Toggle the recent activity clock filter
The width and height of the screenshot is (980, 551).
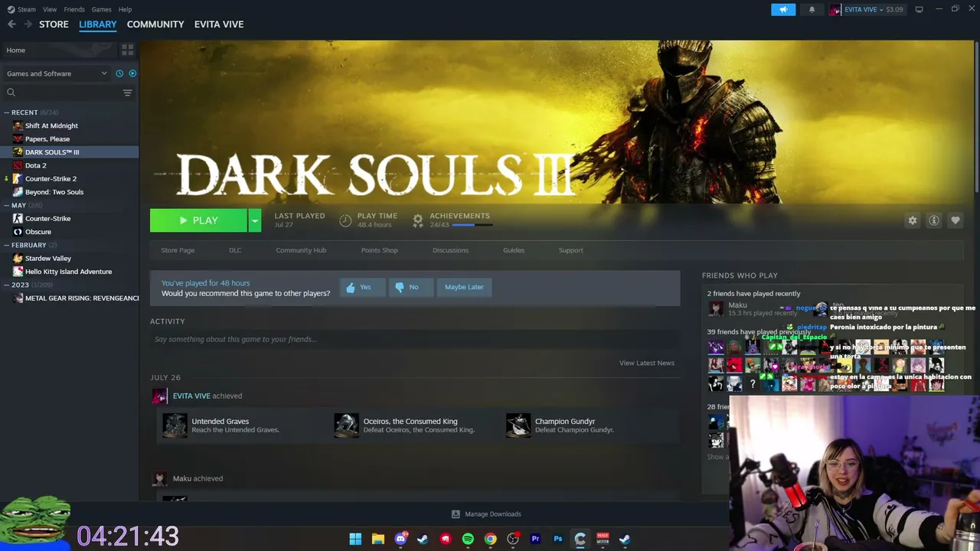coord(119,73)
